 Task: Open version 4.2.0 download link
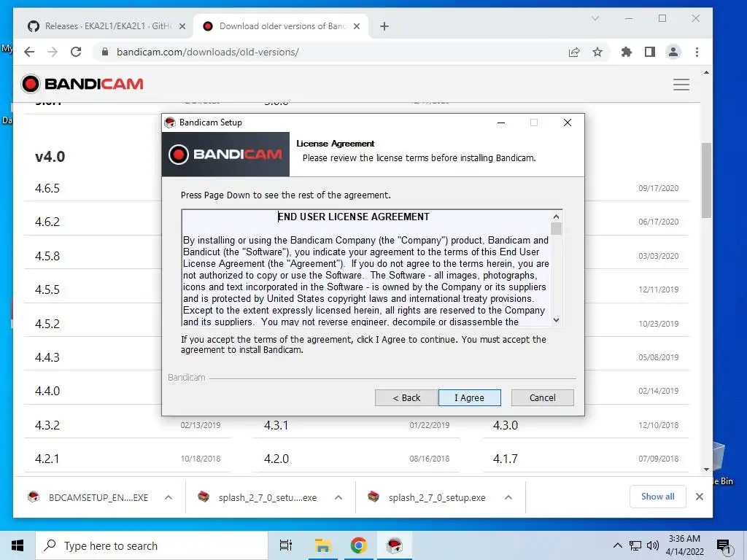(276, 459)
